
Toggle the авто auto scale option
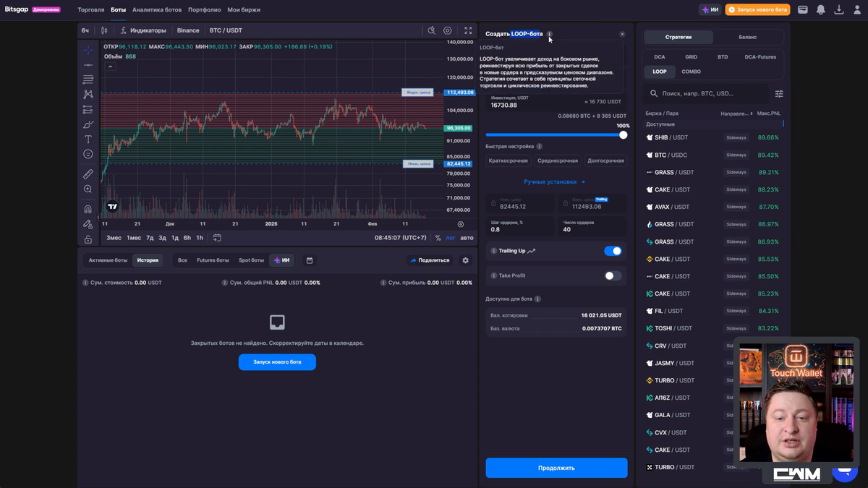pos(467,238)
